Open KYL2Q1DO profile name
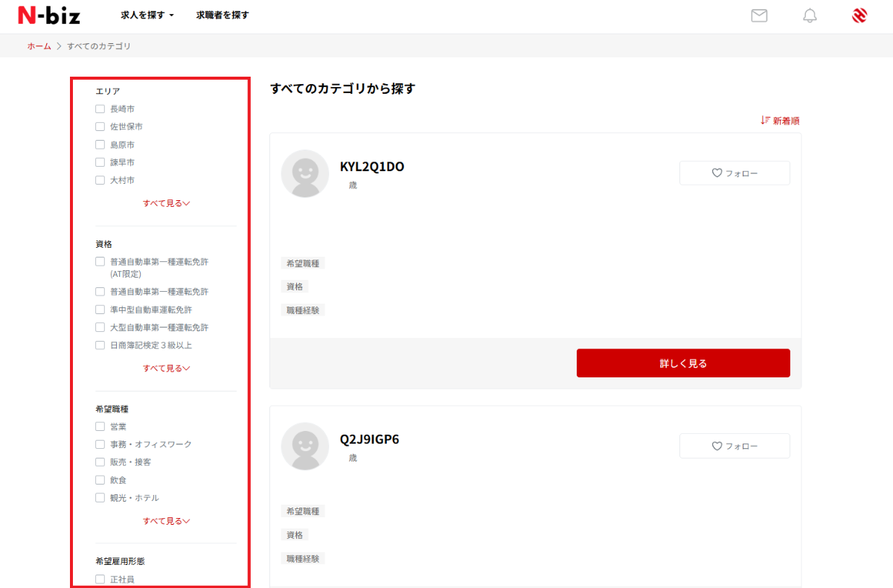 click(x=372, y=167)
